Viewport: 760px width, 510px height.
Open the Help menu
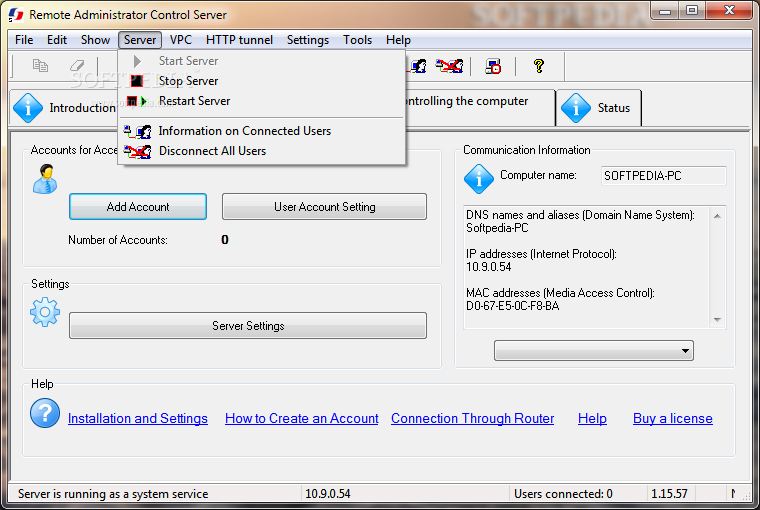tap(398, 40)
